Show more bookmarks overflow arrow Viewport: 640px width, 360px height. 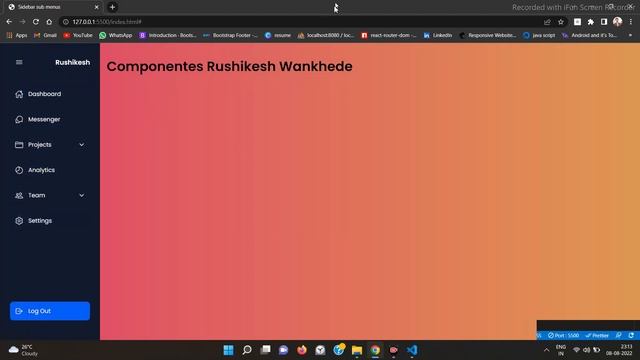[630, 36]
